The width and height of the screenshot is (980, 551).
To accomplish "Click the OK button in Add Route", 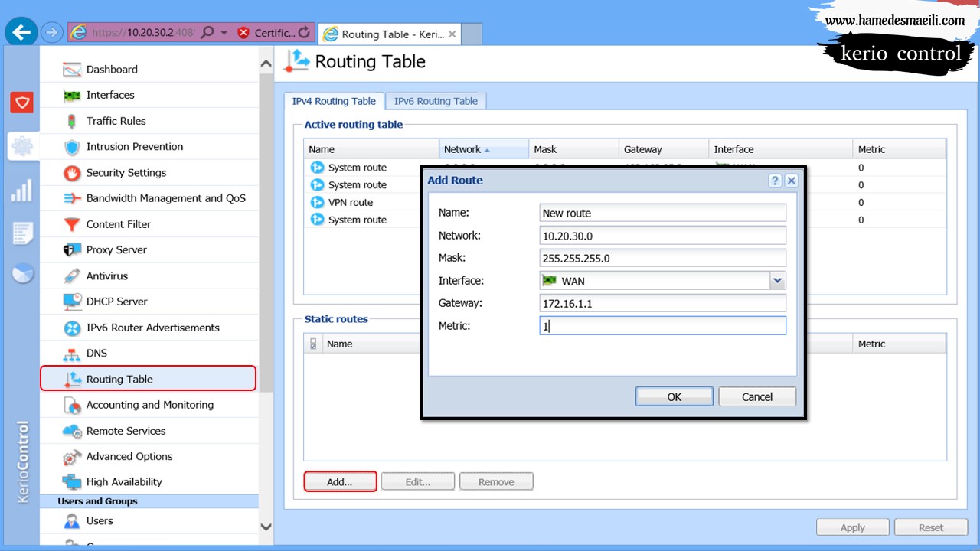I will (x=675, y=396).
